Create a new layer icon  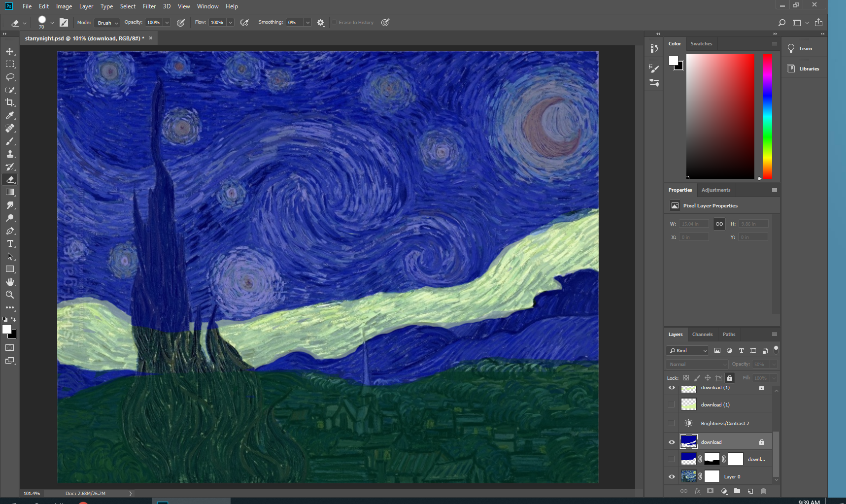[750, 491]
